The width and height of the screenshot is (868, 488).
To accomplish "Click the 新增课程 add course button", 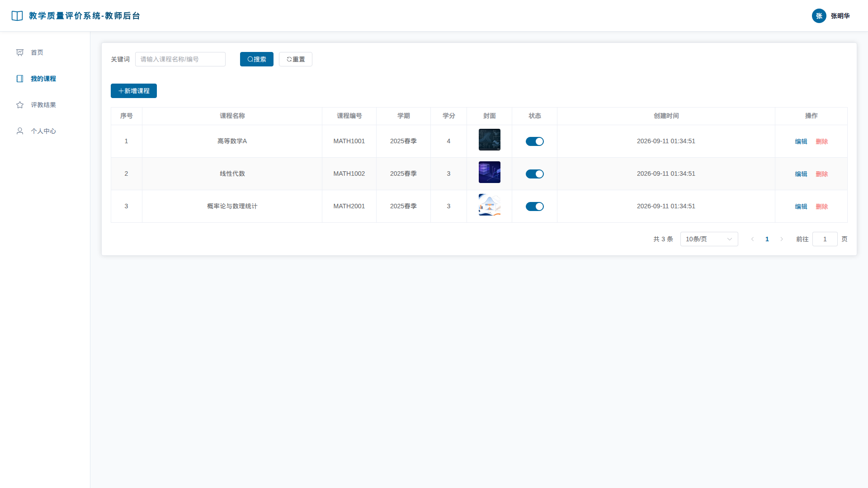I will click(x=134, y=91).
